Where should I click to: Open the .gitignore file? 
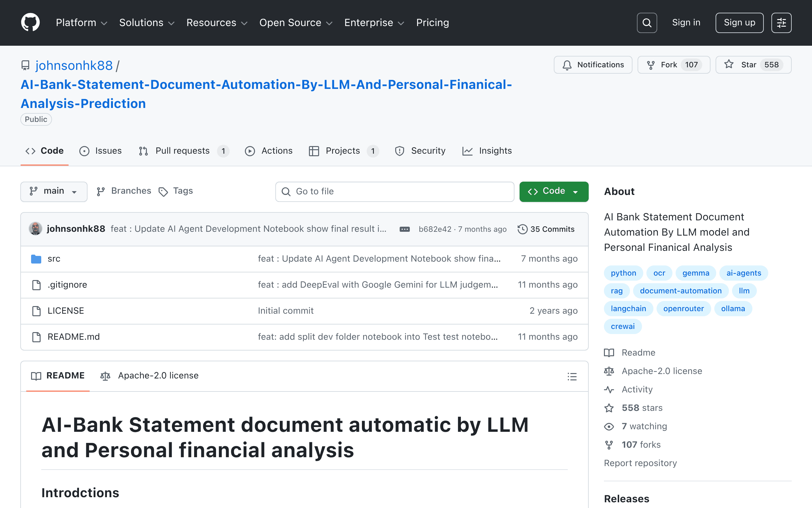pyautogui.click(x=67, y=285)
